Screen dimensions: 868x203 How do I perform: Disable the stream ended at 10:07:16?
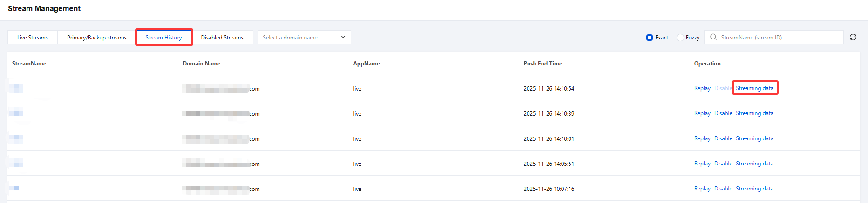723,189
